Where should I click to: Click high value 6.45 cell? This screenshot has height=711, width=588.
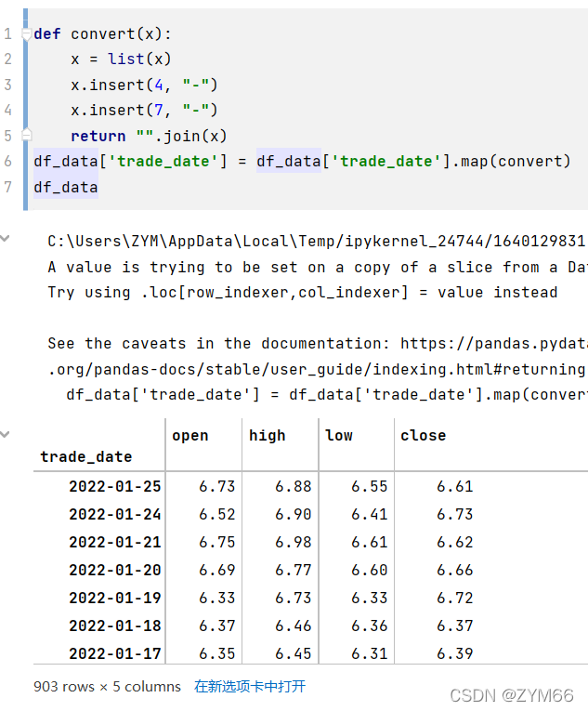point(293,653)
